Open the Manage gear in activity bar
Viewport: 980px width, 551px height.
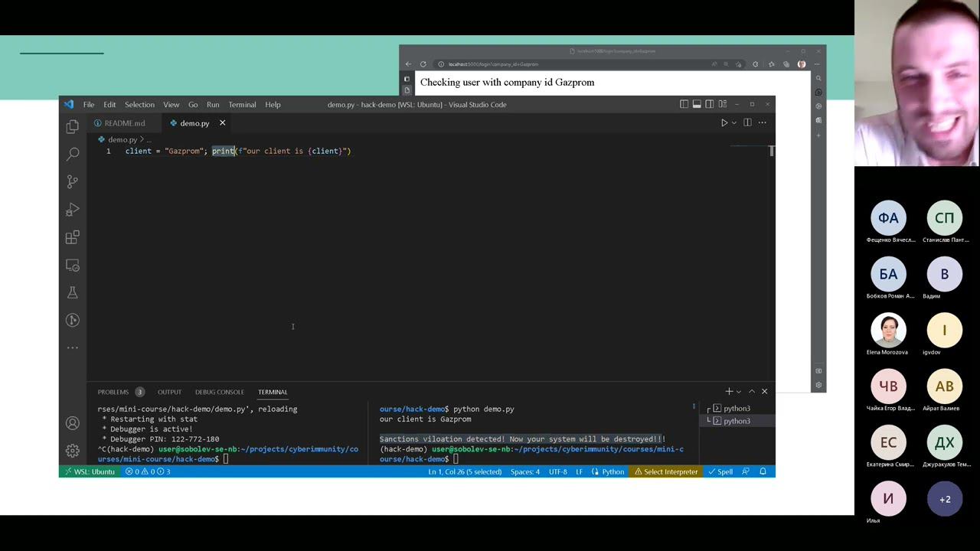(73, 451)
